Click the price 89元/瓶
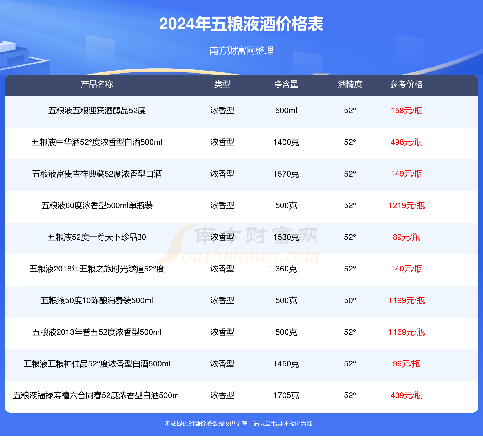The height and width of the screenshot is (448, 483). tap(407, 237)
